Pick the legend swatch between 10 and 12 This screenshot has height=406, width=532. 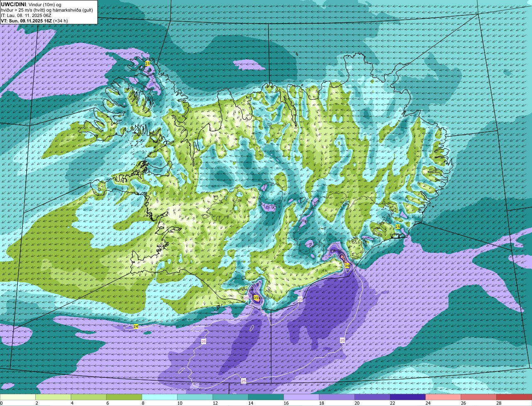click(195, 397)
